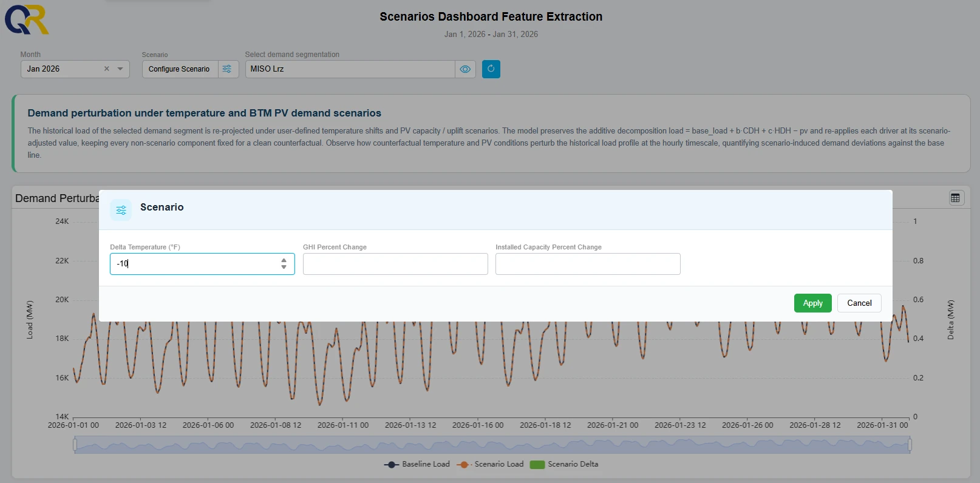
Task: Focus the Delta Temperature input field
Action: (202, 264)
